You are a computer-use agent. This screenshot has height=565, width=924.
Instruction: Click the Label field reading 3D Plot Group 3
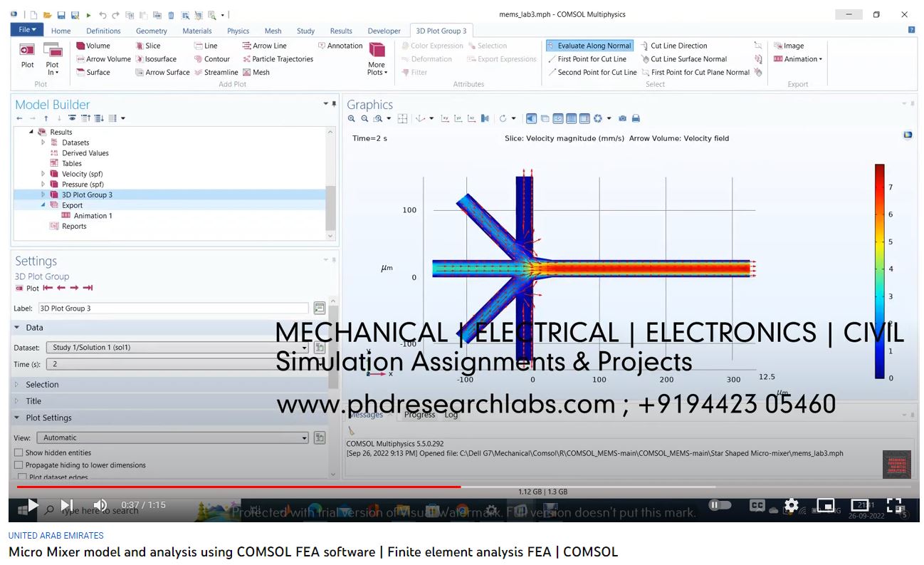coord(174,309)
